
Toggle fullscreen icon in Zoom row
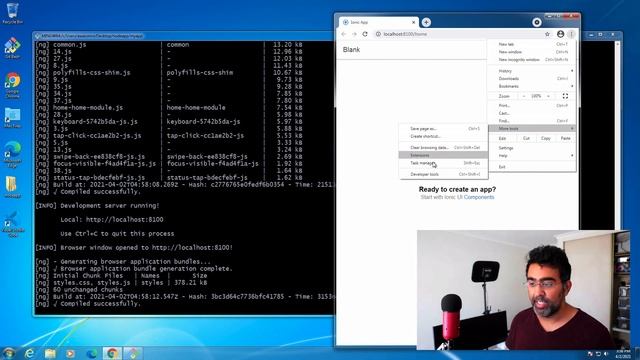565,96
